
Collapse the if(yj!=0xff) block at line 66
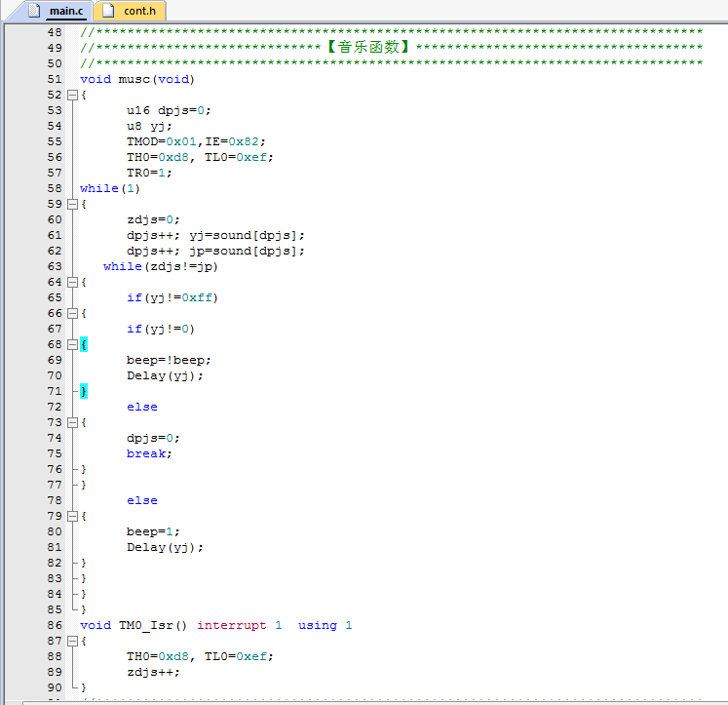[x=72, y=313]
